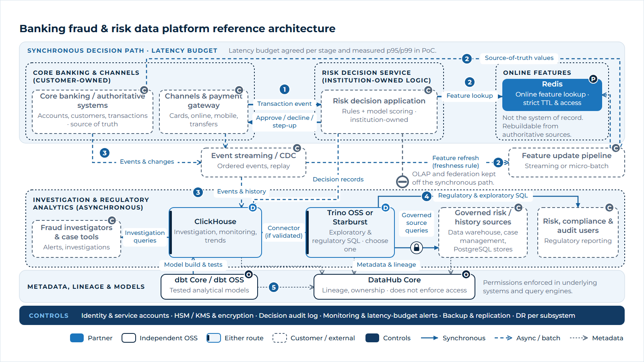This screenshot has width=644, height=362.
Task: Click the 'Events & changes' label
Action: tap(147, 162)
